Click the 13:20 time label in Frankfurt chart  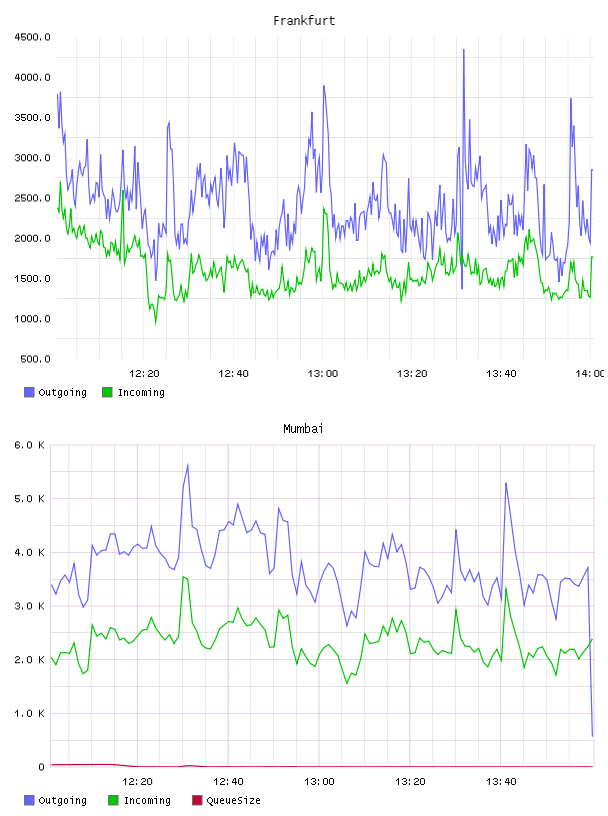[412, 374]
